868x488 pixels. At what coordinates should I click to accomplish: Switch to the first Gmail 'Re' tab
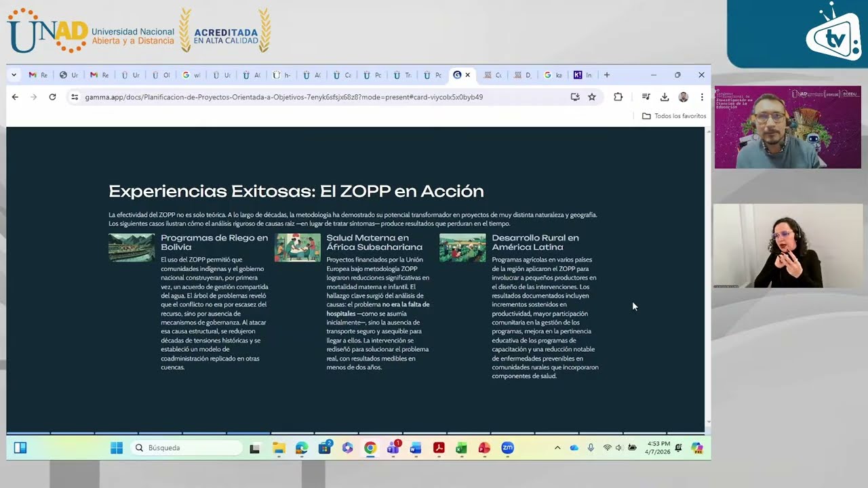pos(38,75)
